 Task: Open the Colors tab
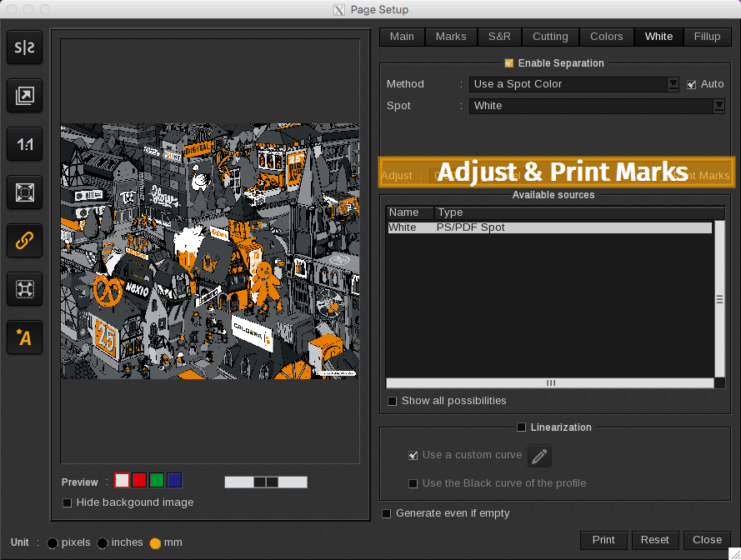[x=606, y=37]
